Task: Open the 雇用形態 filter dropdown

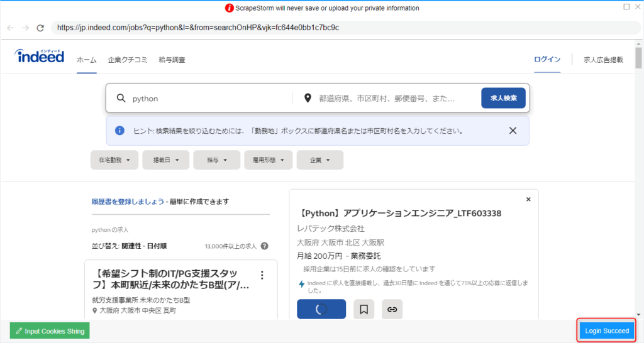Action: pyautogui.click(x=268, y=160)
